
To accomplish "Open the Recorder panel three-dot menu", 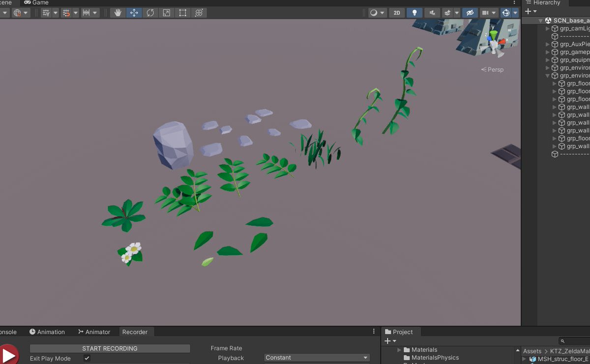I will click(374, 332).
